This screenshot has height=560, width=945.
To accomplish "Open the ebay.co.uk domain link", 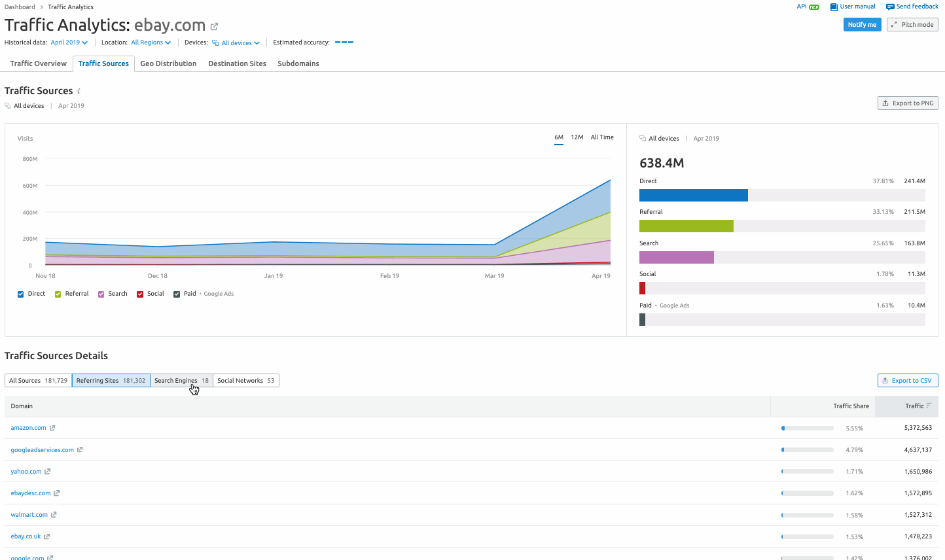I will tap(26, 536).
